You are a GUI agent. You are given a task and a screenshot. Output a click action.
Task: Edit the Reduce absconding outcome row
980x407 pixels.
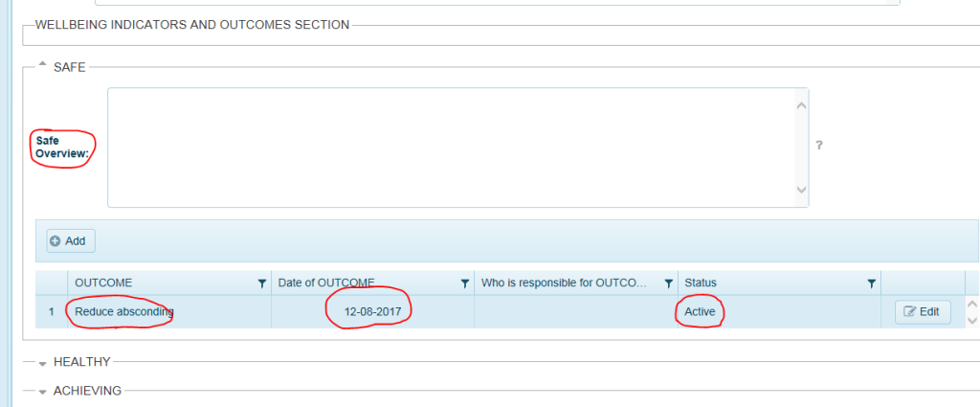pos(923,312)
